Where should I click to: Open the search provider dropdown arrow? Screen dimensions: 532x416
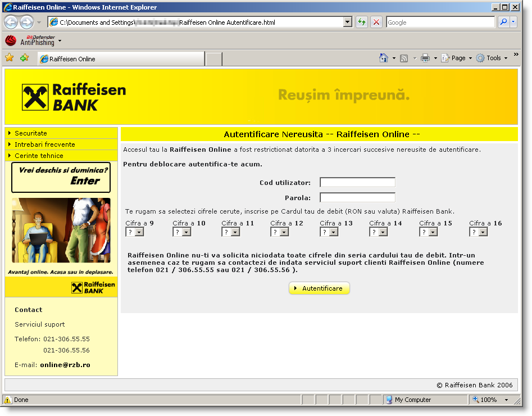point(513,22)
